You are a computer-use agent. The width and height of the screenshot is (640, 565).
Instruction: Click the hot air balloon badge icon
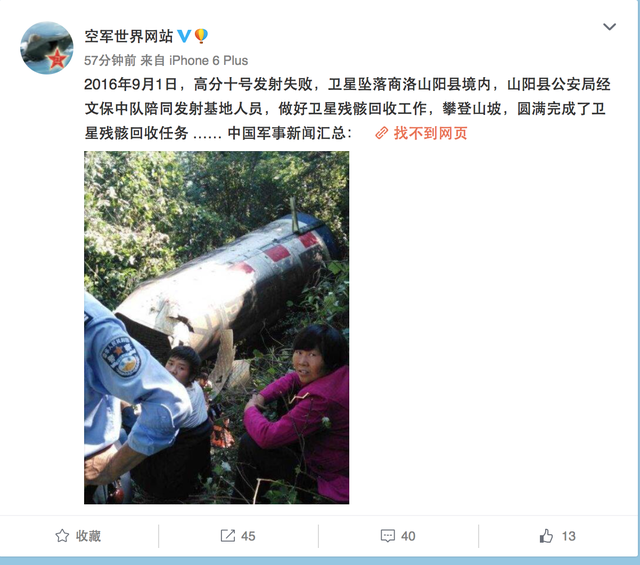(x=200, y=36)
